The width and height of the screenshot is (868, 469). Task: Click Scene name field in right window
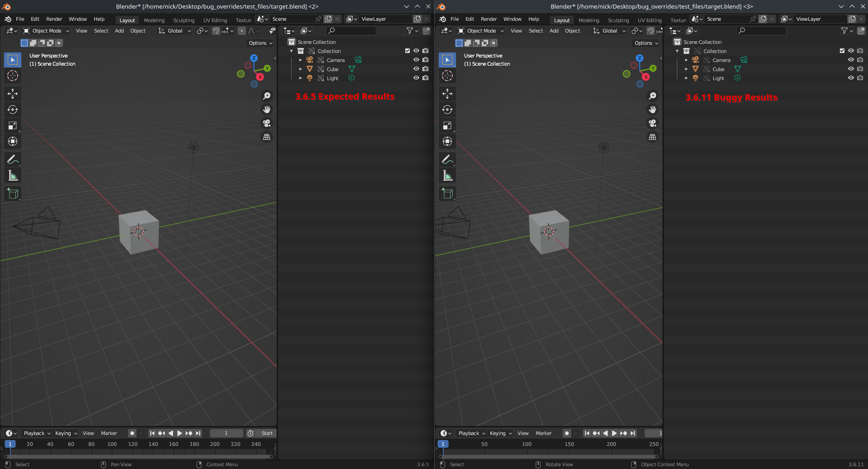click(x=727, y=19)
